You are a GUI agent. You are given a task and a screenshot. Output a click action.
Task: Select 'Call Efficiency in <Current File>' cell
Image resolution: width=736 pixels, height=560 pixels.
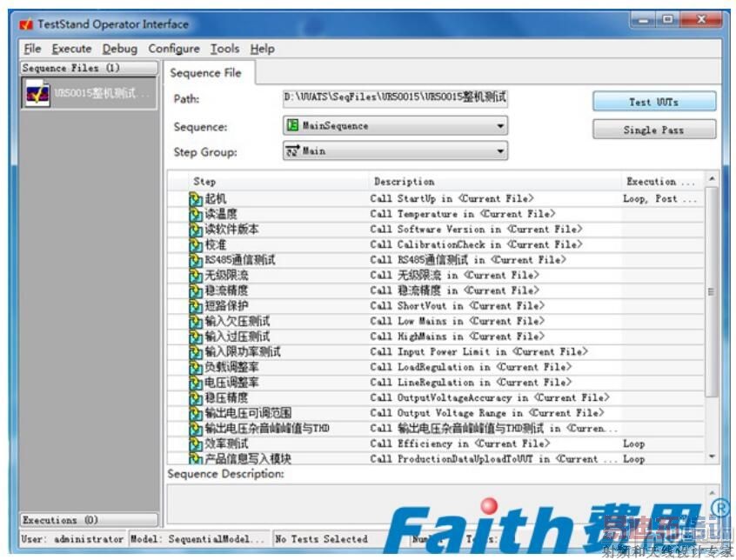[460, 443]
